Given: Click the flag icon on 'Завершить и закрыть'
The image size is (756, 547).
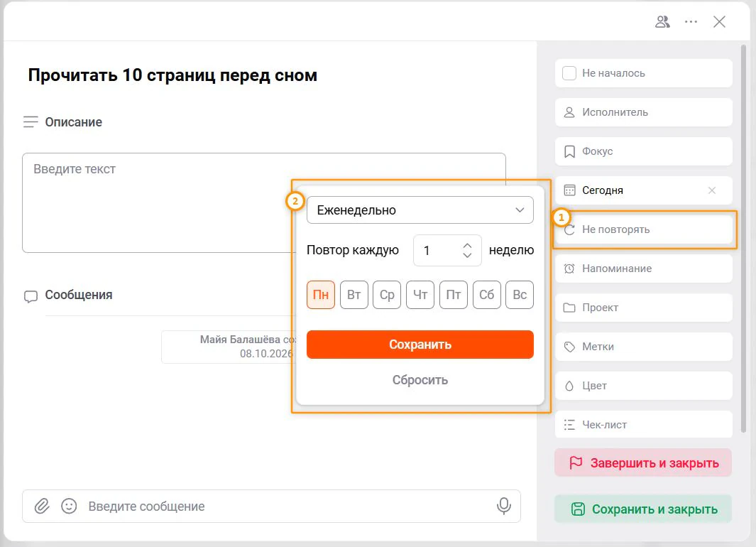Looking at the screenshot, I should point(576,463).
